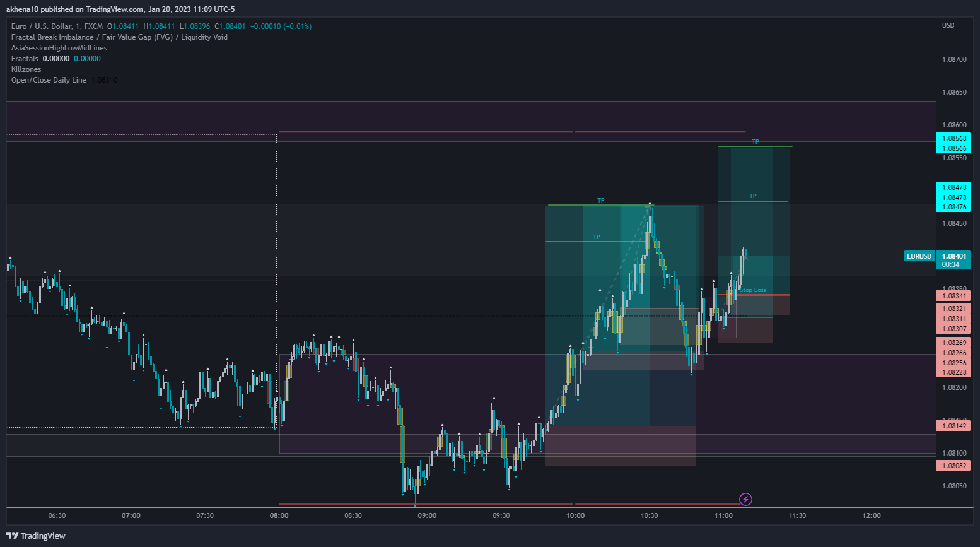Screen dimensions: 980x547
Task: Click the Fractals value 0.00000 in cyan
Action: [x=87, y=59]
